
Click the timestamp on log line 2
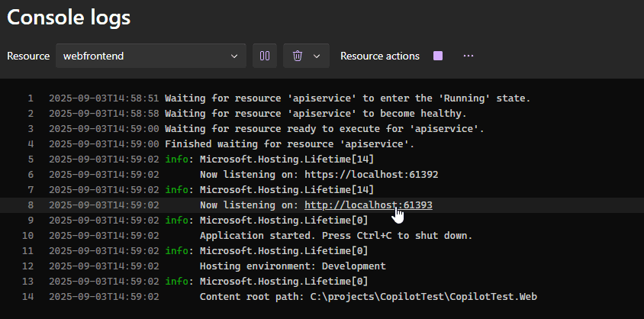(x=104, y=114)
